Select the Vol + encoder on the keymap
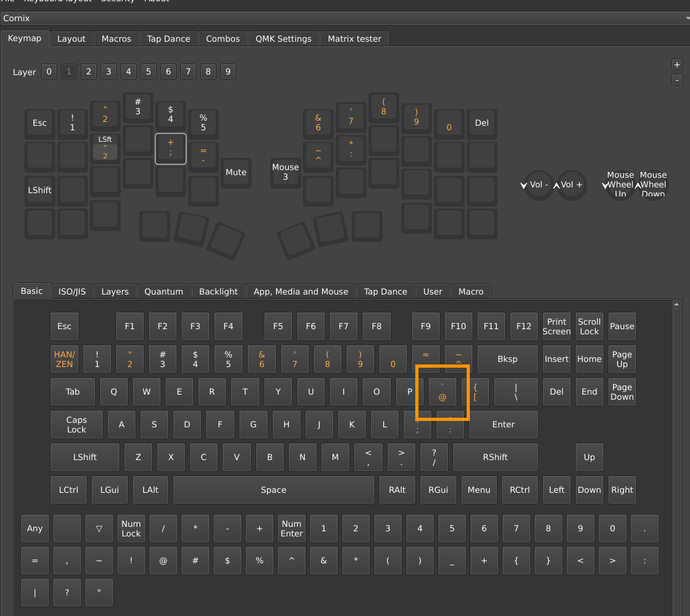The height and width of the screenshot is (616, 690). tap(571, 185)
